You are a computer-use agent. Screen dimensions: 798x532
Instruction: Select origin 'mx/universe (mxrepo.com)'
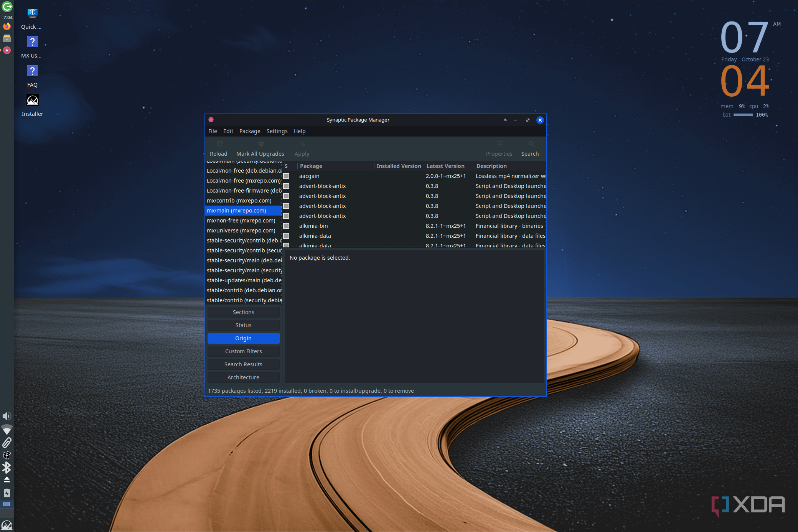pos(244,231)
